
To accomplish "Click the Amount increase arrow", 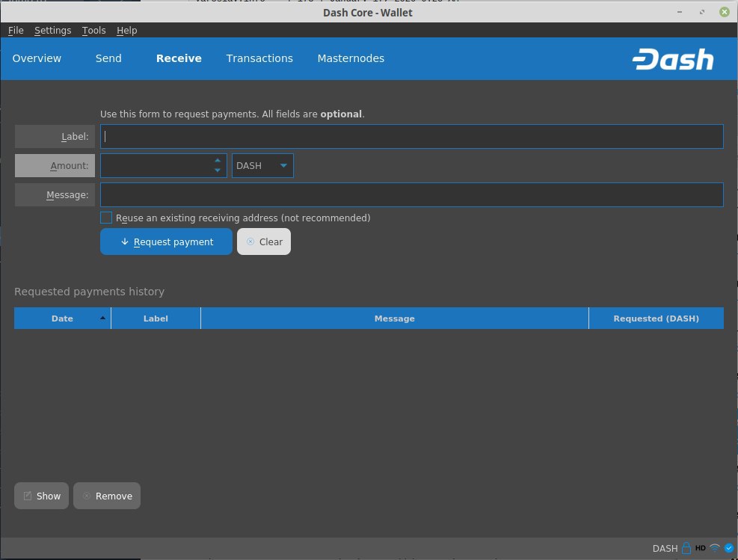I will (218, 161).
